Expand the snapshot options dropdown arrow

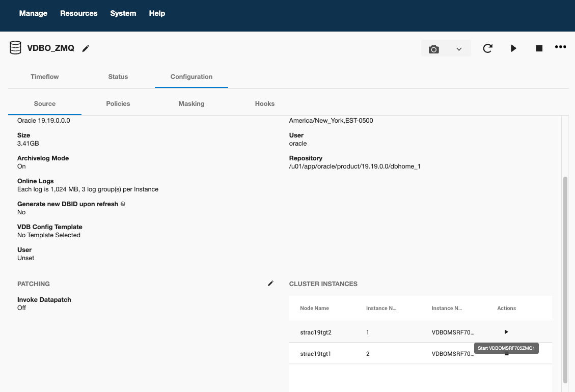tap(458, 48)
